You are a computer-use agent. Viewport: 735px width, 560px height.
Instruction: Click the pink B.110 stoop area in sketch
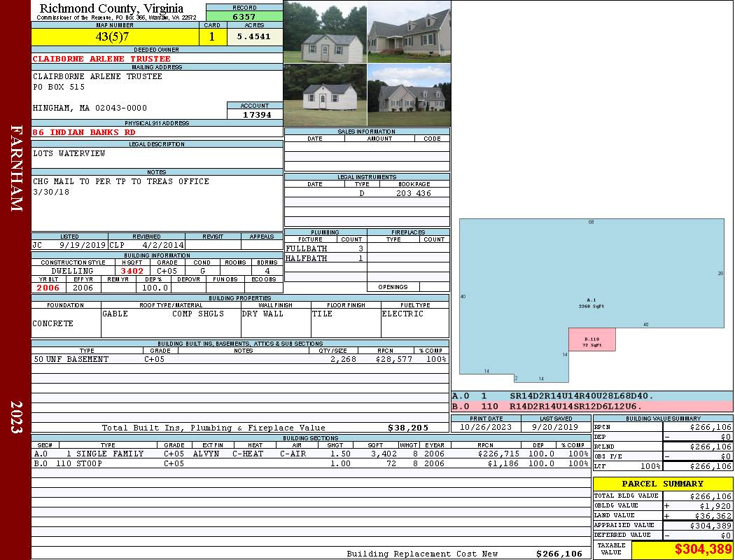(591, 341)
